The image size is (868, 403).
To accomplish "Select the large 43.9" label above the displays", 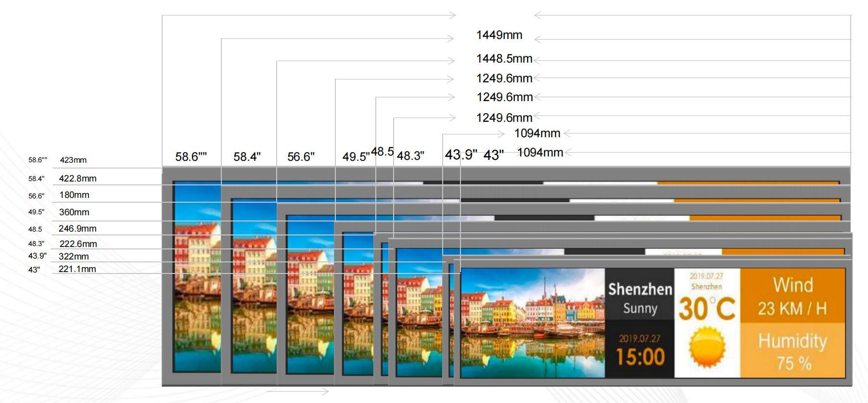I will point(461,155).
